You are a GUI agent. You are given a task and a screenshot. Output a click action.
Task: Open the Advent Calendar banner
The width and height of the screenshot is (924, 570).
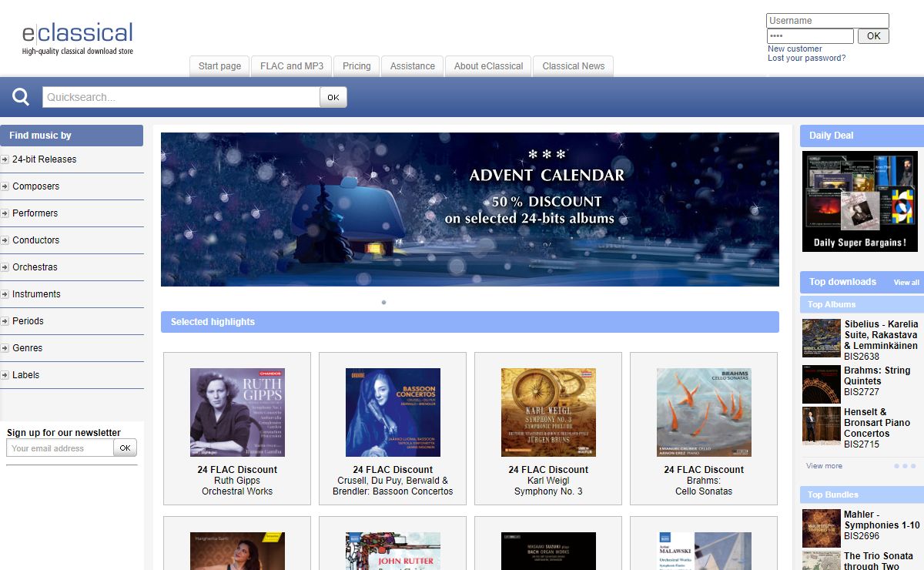pyautogui.click(x=470, y=210)
